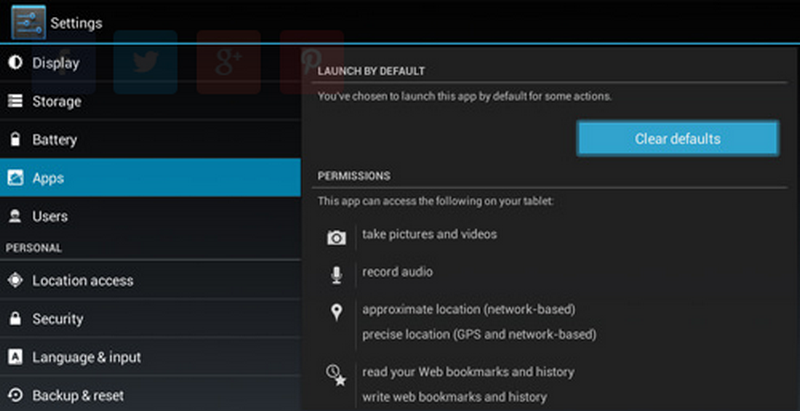Click the Backup & reset icon
The image size is (800, 411).
(15, 395)
